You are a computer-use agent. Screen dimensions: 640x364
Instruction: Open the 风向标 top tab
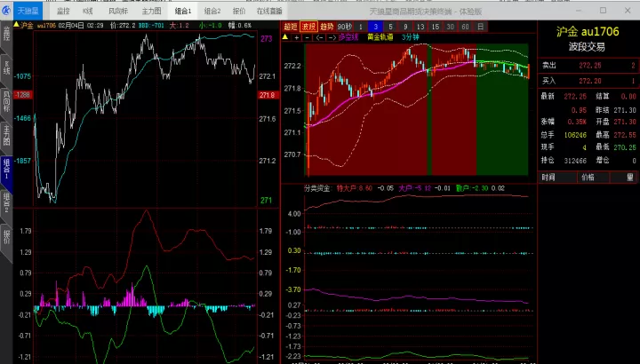tap(118, 11)
